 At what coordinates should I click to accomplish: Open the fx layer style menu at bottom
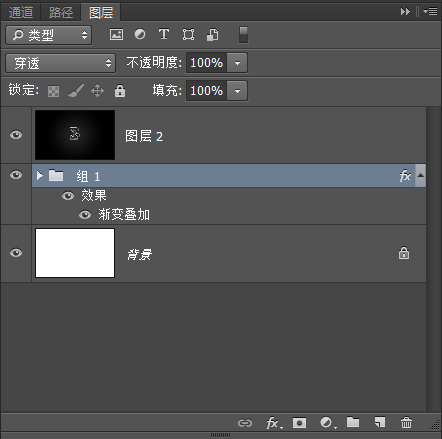point(274,423)
